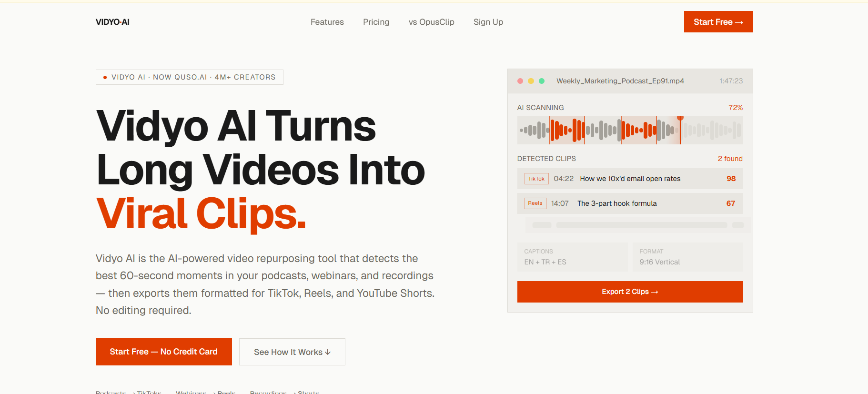Click the 98 score value

click(x=731, y=179)
